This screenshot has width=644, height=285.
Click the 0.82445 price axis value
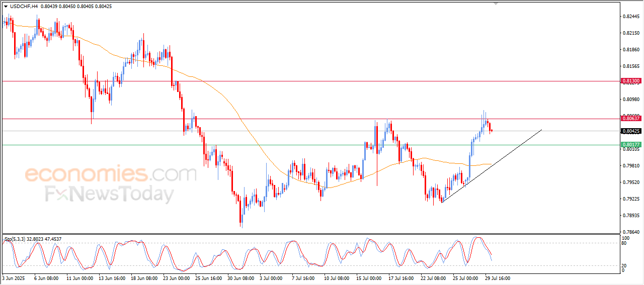pos(631,17)
